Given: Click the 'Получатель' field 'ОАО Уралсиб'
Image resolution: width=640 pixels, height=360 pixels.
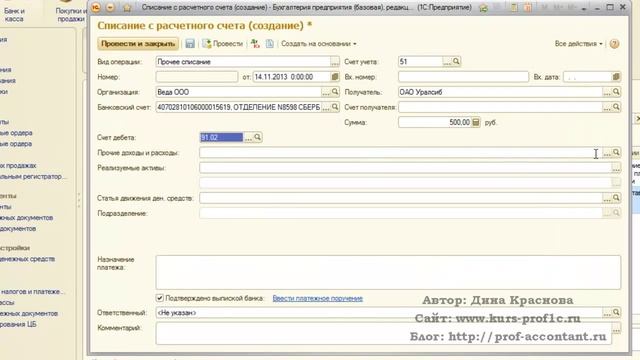Looking at the screenshot, I should pos(500,92).
